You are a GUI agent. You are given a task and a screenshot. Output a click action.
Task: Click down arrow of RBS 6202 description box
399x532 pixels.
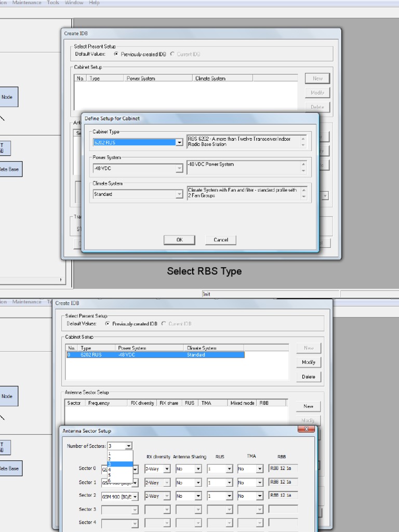click(x=303, y=145)
